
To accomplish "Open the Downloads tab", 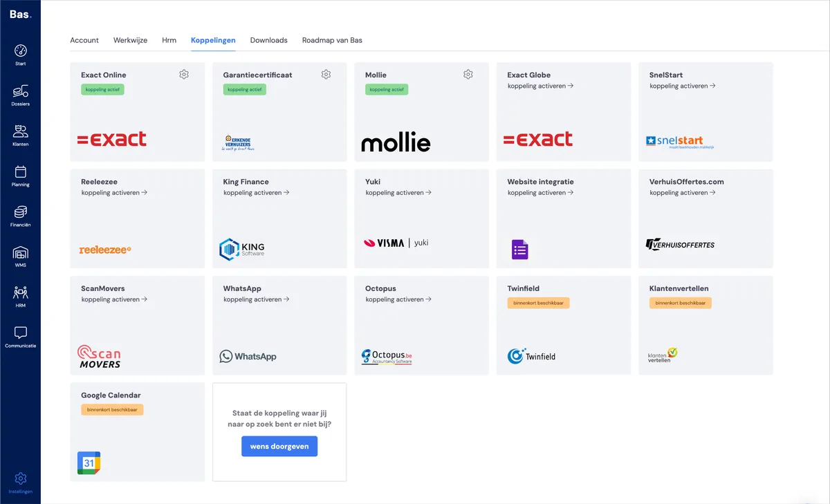I will pos(268,40).
